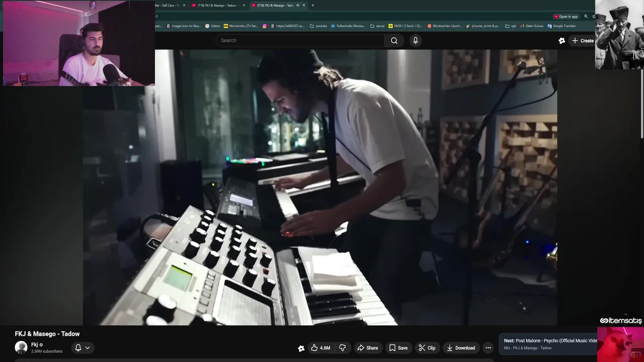This screenshot has height=362, width=644.
Task: Open the Politechnika Warszawska bookmark
Action: (x=348, y=26)
